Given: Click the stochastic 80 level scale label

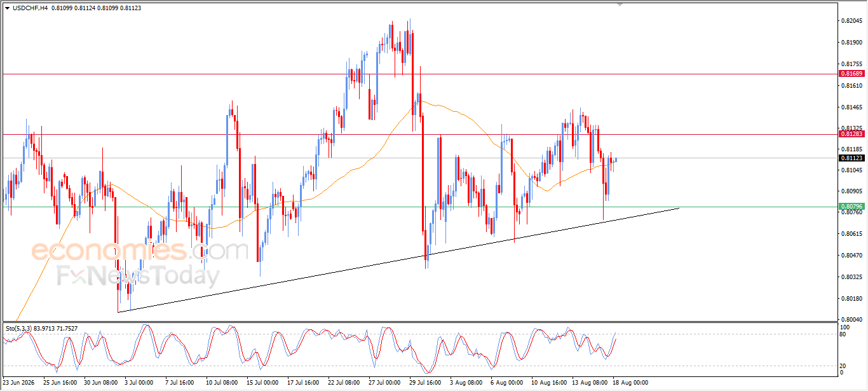Looking at the screenshot, I should coord(843,334).
